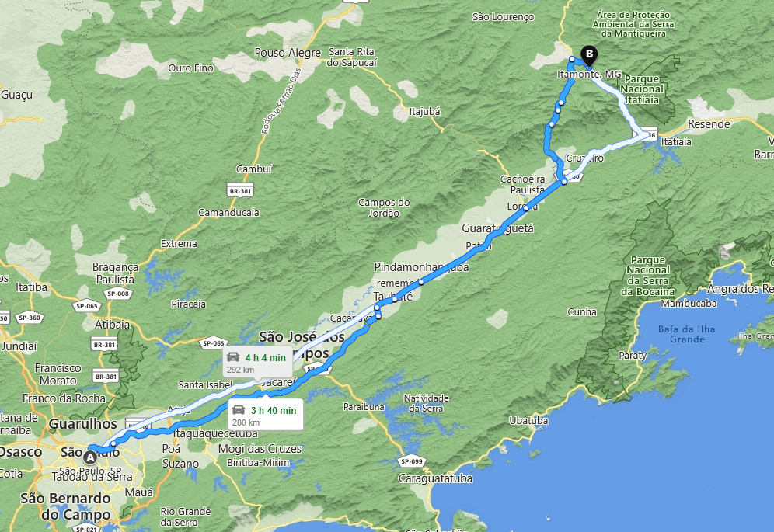Click the destination marker B at Itamonte
Screen dimensions: 774x532
click(x=589, y=55)
